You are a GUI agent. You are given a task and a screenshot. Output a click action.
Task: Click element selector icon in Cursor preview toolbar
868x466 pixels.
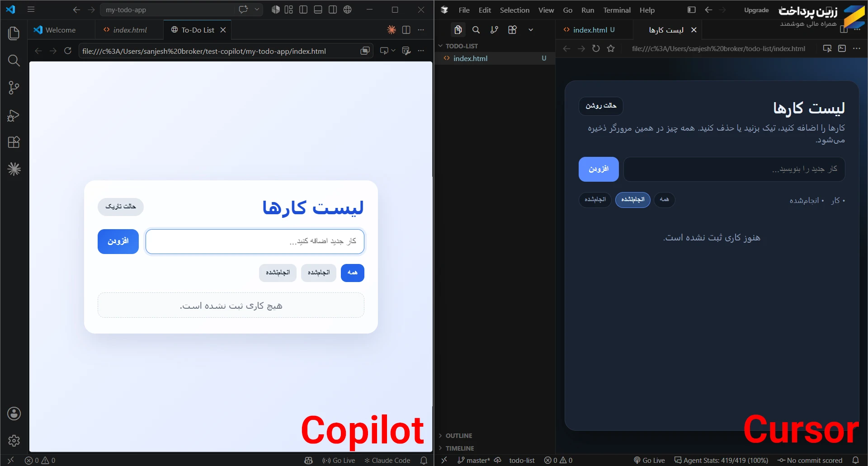pyautogui.click(x=827, y=48)
